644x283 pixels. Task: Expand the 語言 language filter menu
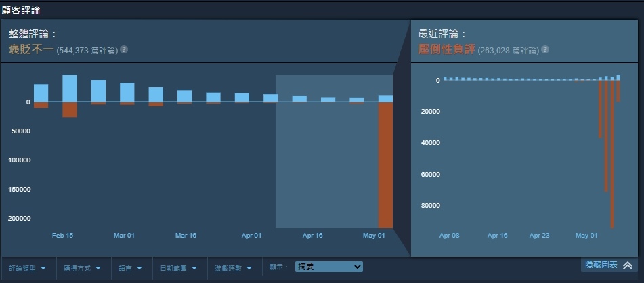130,267
